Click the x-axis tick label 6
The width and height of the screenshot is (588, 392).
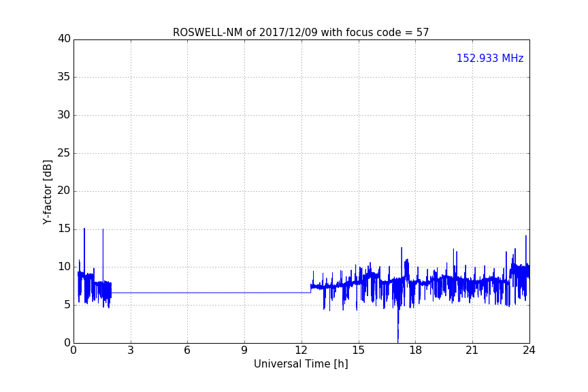pos(187,350)
